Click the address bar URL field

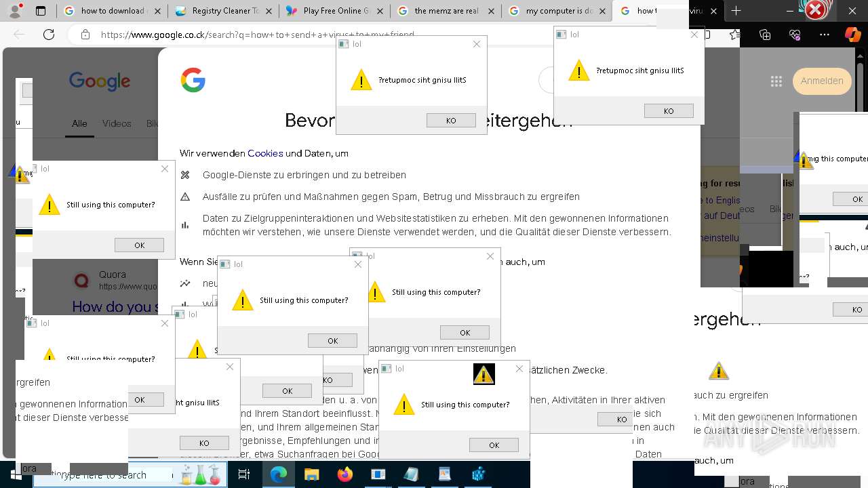(x=258, y=35)
